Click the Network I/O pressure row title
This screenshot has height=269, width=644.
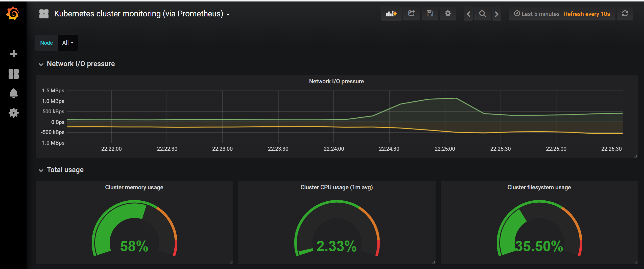(81, 64)
